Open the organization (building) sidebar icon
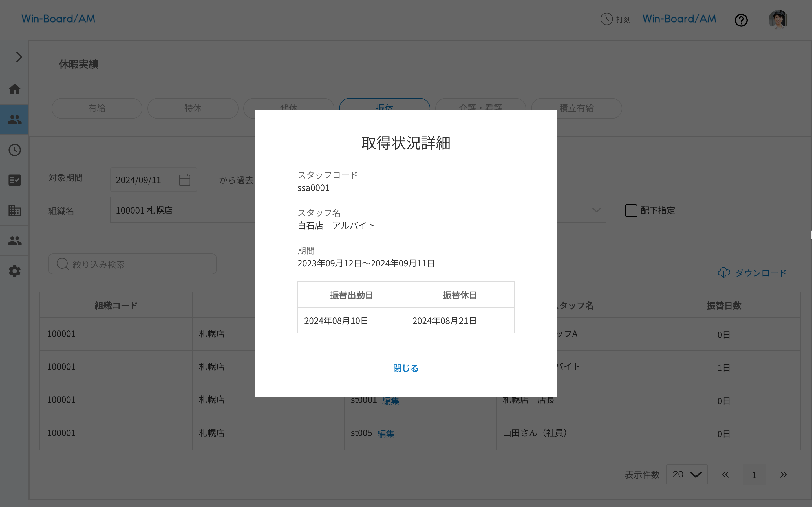The height and width of the screenshot is (507, 812). click(x=14, y=210)
